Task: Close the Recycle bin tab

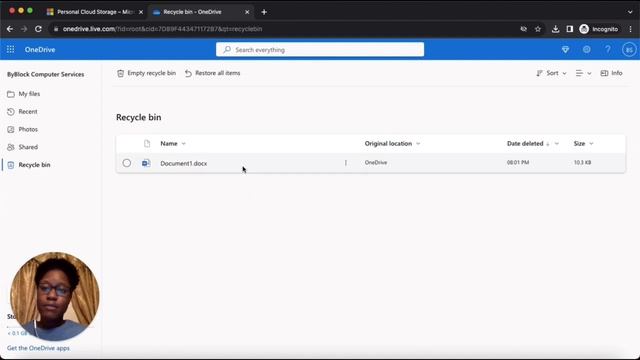Action: tap(247, 12)
